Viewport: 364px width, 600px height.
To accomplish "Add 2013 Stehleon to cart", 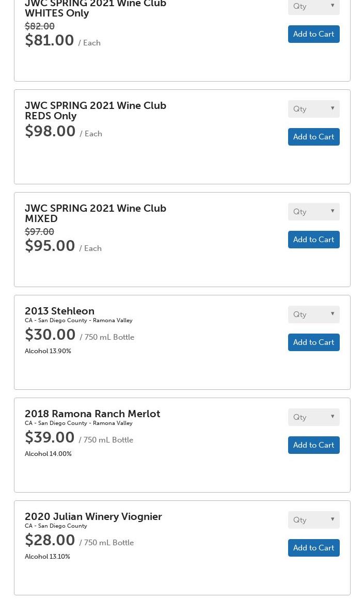I will (x=313, y=342).
